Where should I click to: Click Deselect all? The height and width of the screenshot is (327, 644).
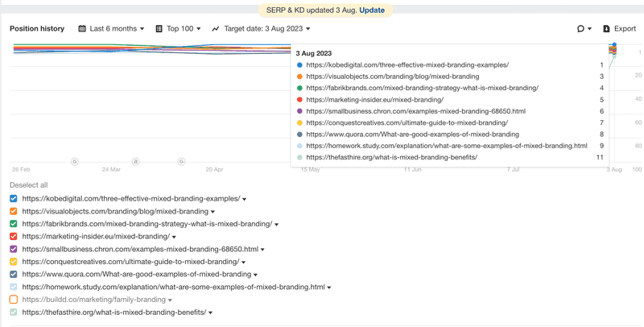(29, 185)
